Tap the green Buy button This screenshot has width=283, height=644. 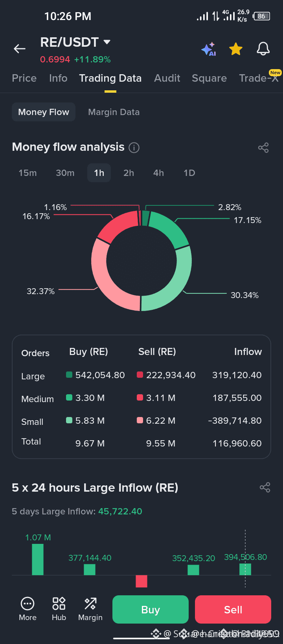151,609
